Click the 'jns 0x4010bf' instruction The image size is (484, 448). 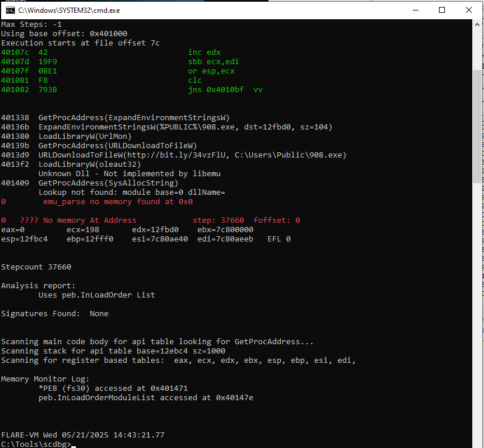216,90
